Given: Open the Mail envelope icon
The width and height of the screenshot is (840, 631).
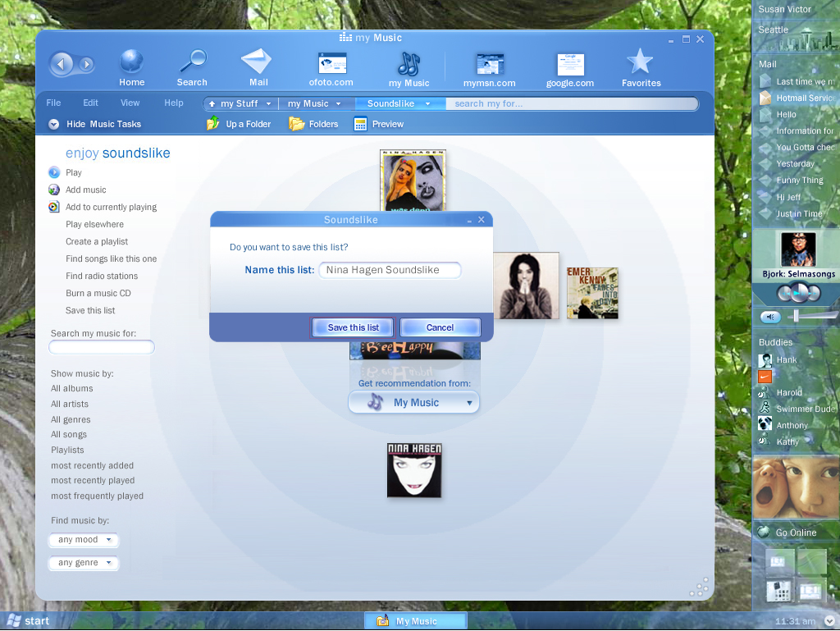Looking at the screenshot, I should click(x=257, y=61).
